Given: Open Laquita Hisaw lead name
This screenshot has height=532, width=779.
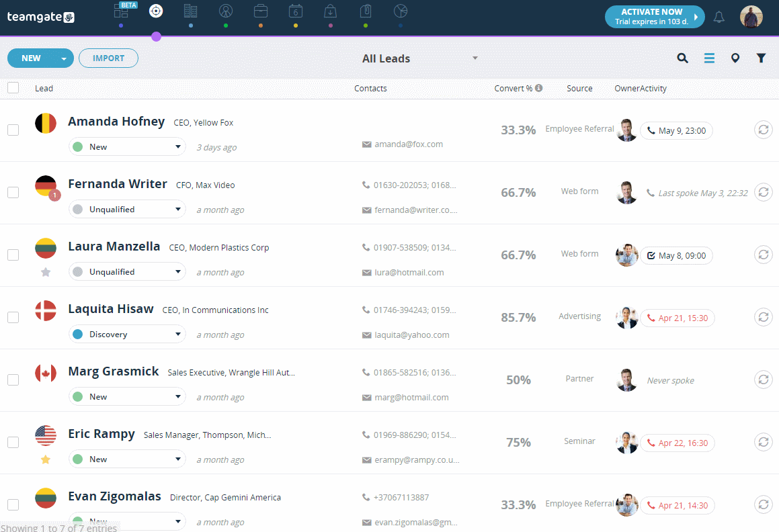Looking at the screenshot, I should (111, 309).
